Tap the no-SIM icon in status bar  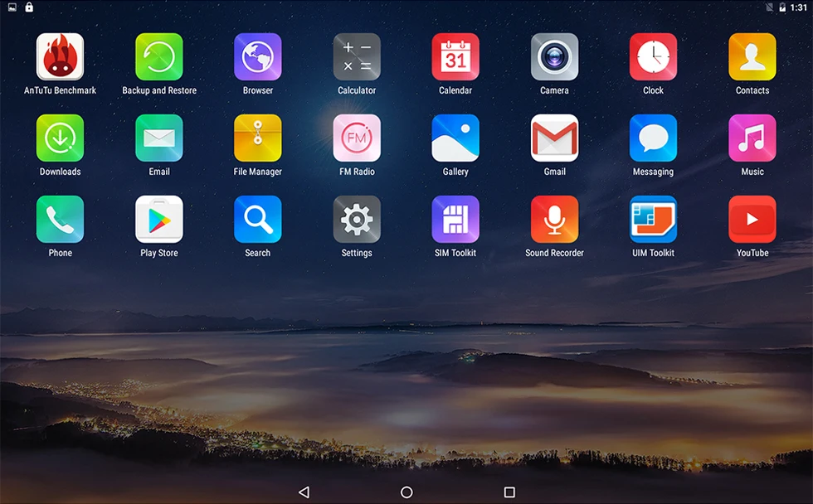click(x=770, y=7)
